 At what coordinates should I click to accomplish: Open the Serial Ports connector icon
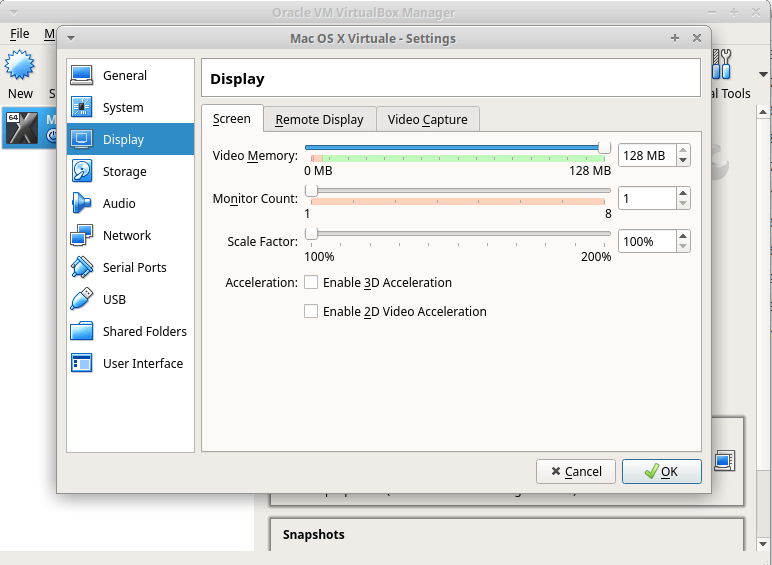(82, 267)
